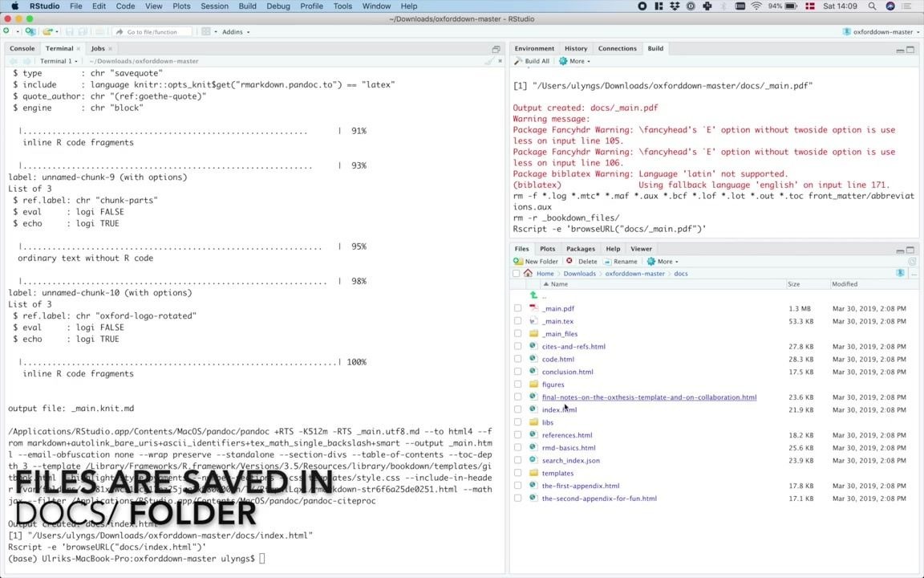Viewport: 924px width, 578px height.
Task: Open the Build pane More dropdown
Action: [574, 61]
